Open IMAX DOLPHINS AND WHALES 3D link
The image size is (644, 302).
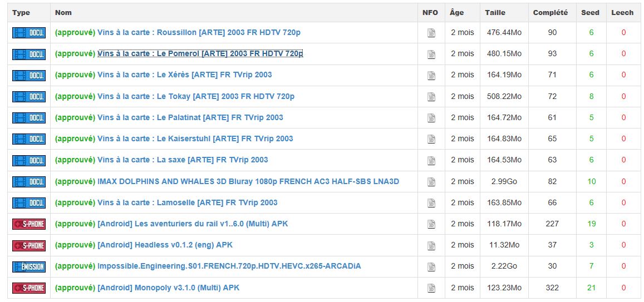click(x=248, y=181)
